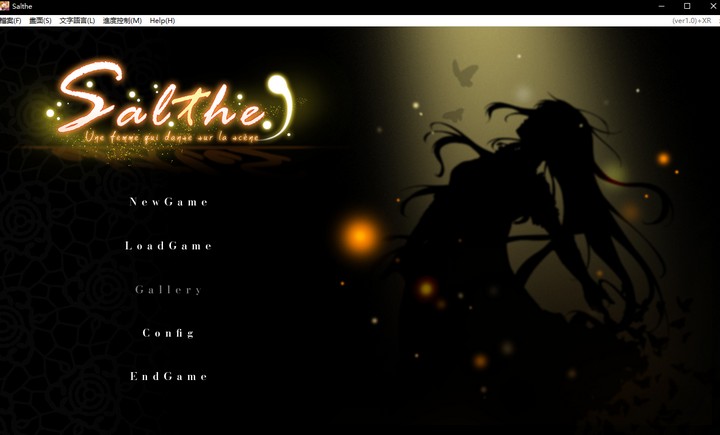Open the Config settings
This screenshot has height=435, width=720.
[x=169, y=333]
